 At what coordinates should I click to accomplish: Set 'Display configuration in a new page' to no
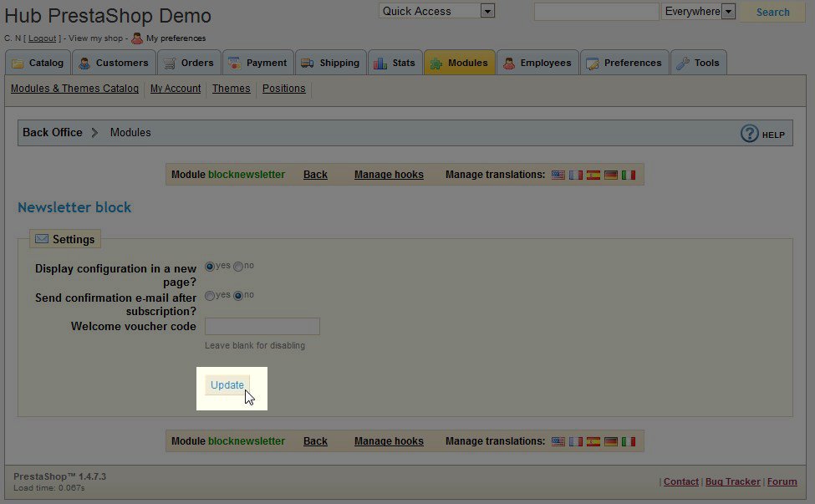238,267
